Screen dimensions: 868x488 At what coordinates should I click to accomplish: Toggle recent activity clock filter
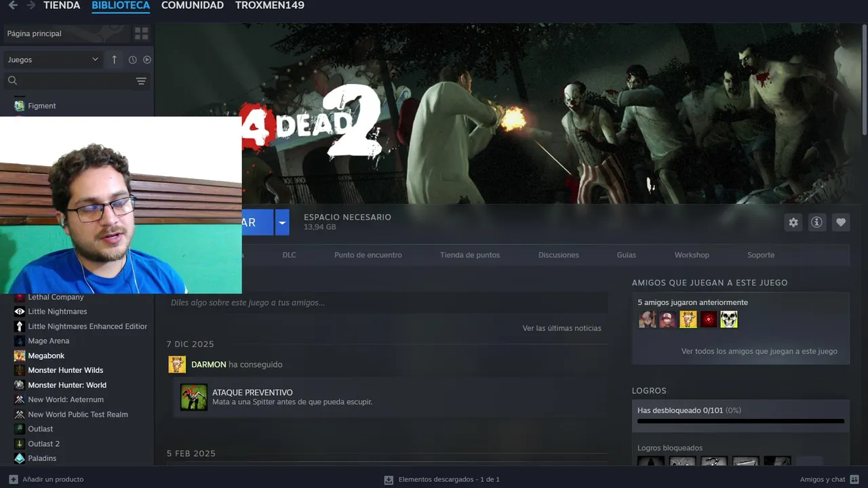132,60
